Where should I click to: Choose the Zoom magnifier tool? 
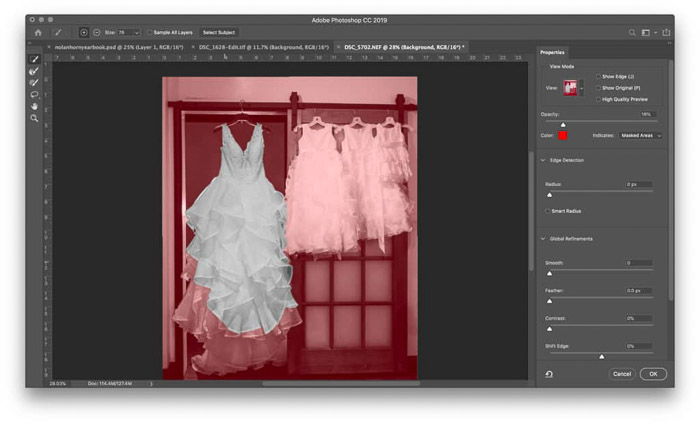pyautogui.click(x=34, y=118)
